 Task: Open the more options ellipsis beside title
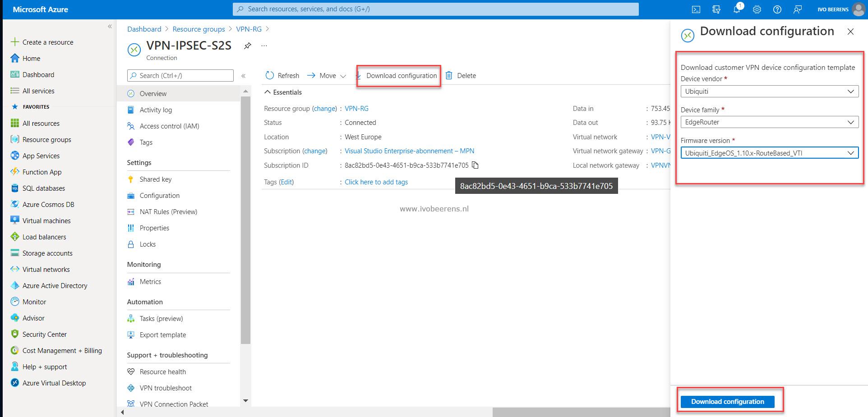pyautogui.click(x=264, y=46)
